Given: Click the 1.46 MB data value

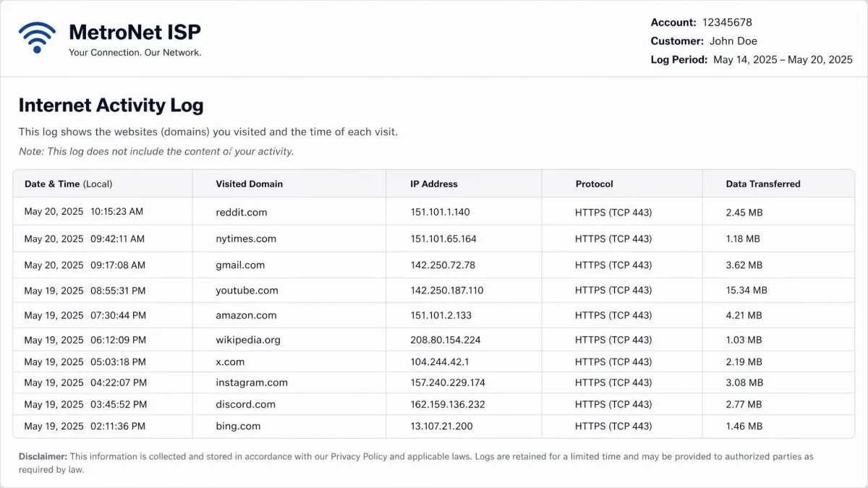Looking at the screenshot, I should point(744,427).
